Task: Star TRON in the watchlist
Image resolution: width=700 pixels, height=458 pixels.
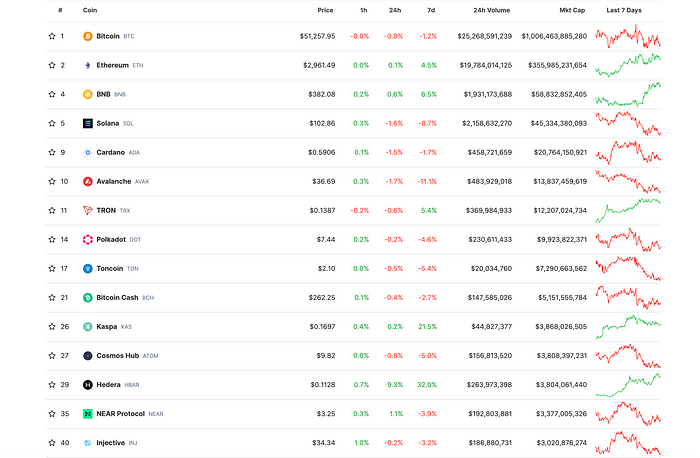Action: (52, 210)
